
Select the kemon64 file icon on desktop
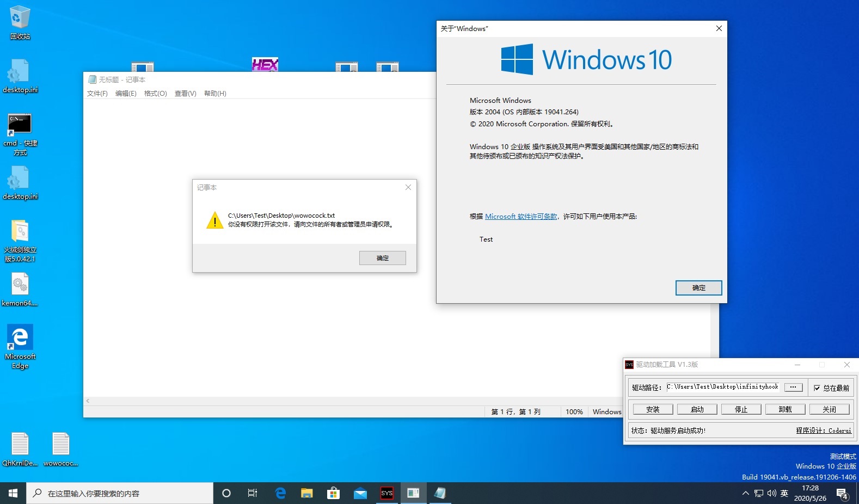(20, 290)
